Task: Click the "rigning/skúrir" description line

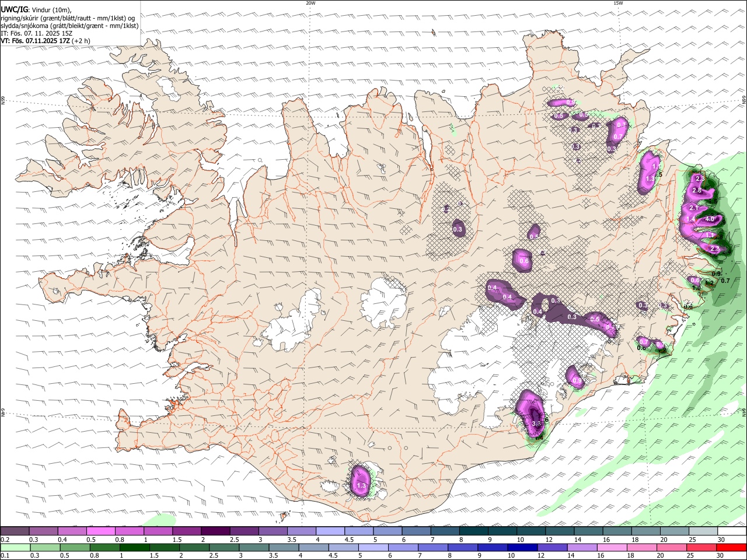Action: click(68, 18)
